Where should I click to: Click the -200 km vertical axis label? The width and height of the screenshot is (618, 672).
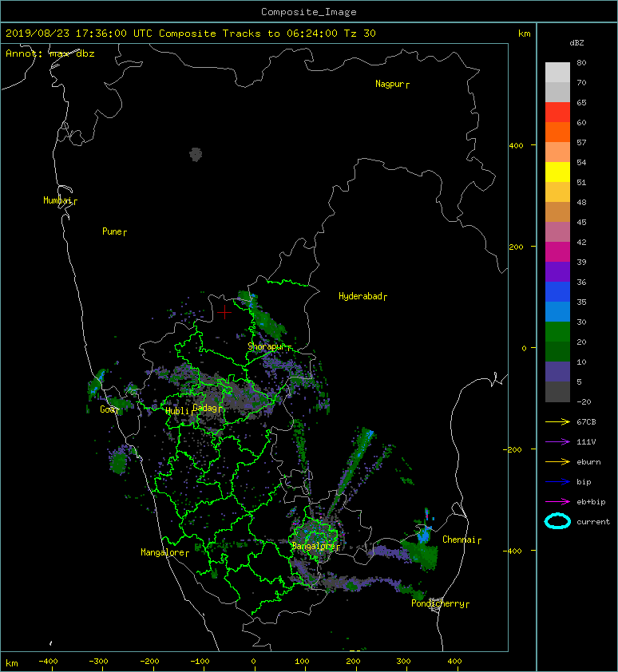(513, 449)
